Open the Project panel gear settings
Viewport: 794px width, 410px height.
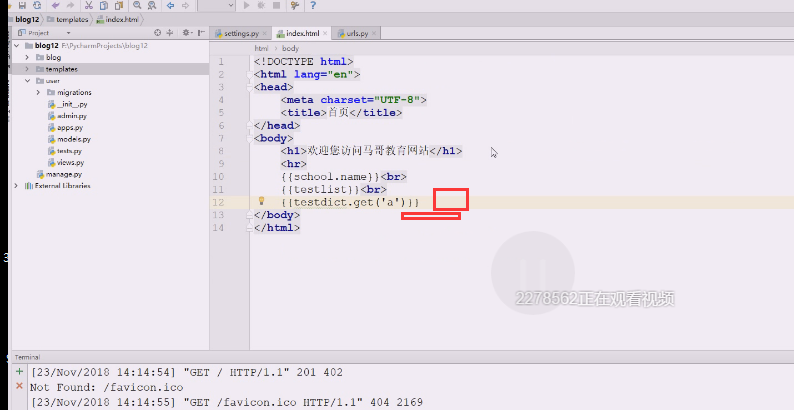187,32
